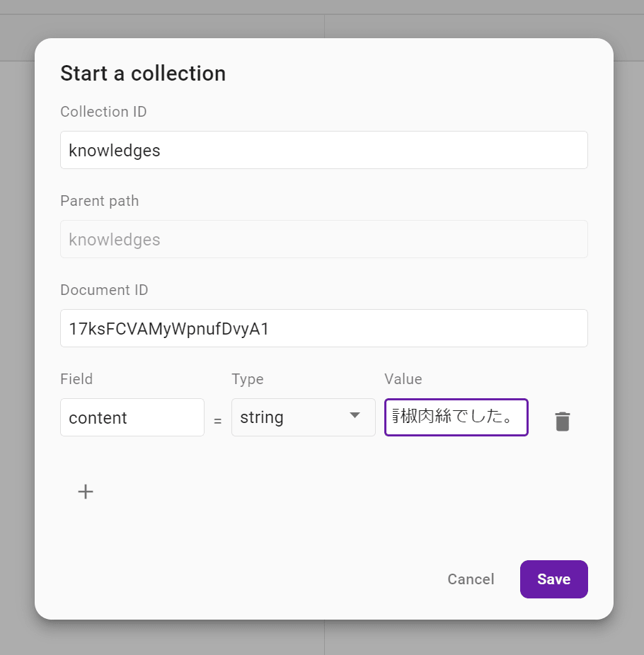
Task: Open the string Type dropdown
Action: pos(304,417)
